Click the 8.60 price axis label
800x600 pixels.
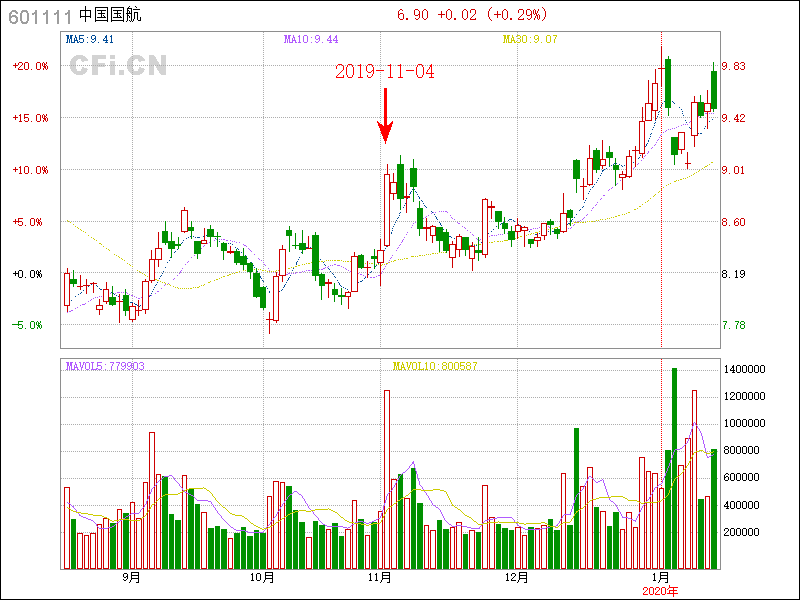(x=733, y=222)
